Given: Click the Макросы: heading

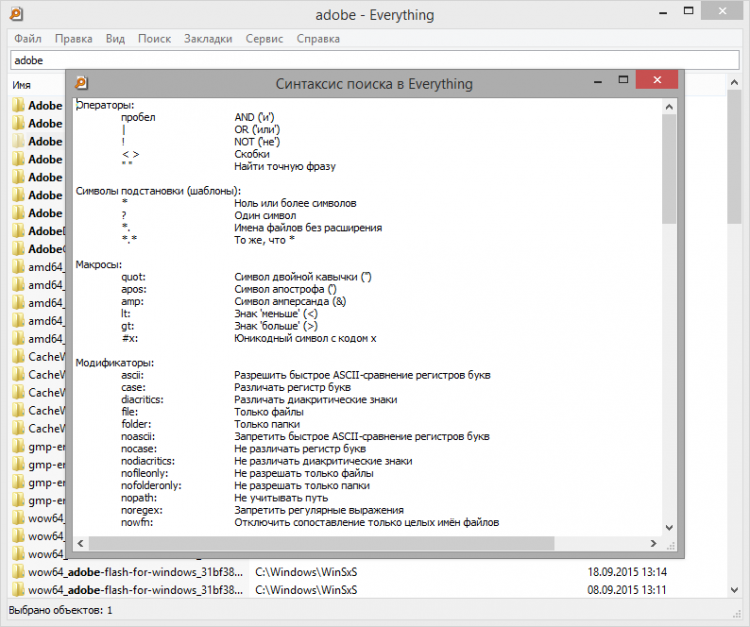Looking at the screenshot, I should tap(99, 264).
